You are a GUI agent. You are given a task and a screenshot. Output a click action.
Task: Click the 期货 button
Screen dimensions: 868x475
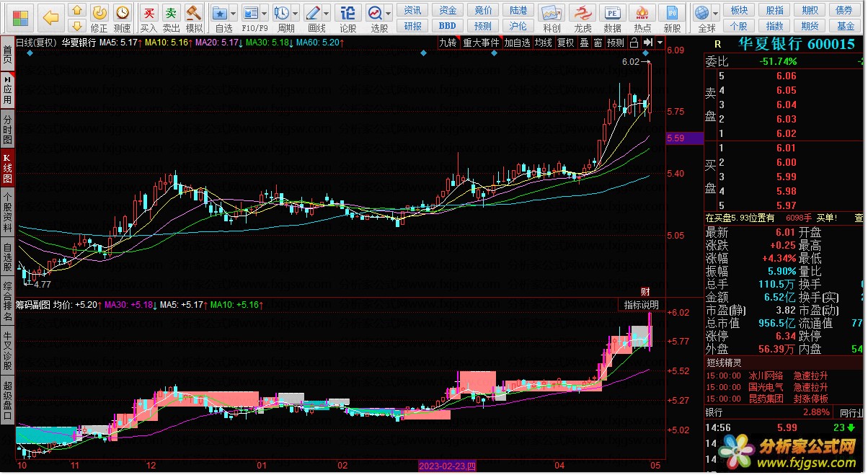[810, 26]
